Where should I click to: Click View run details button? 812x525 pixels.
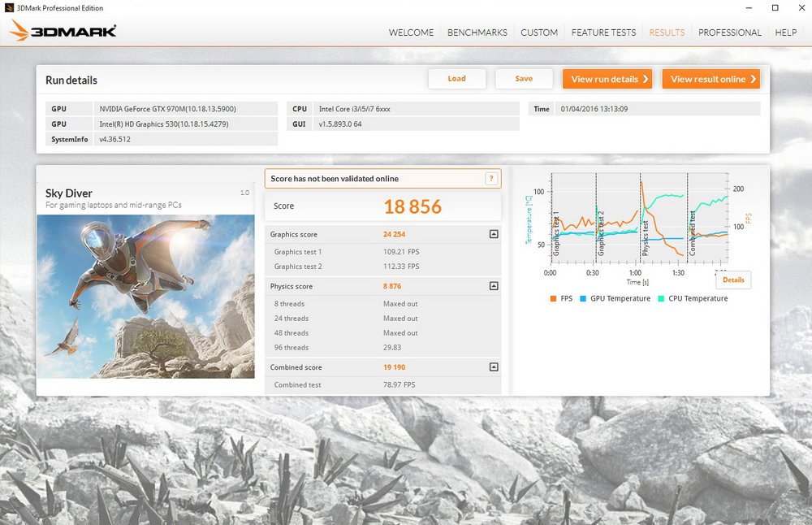point(608,79)
